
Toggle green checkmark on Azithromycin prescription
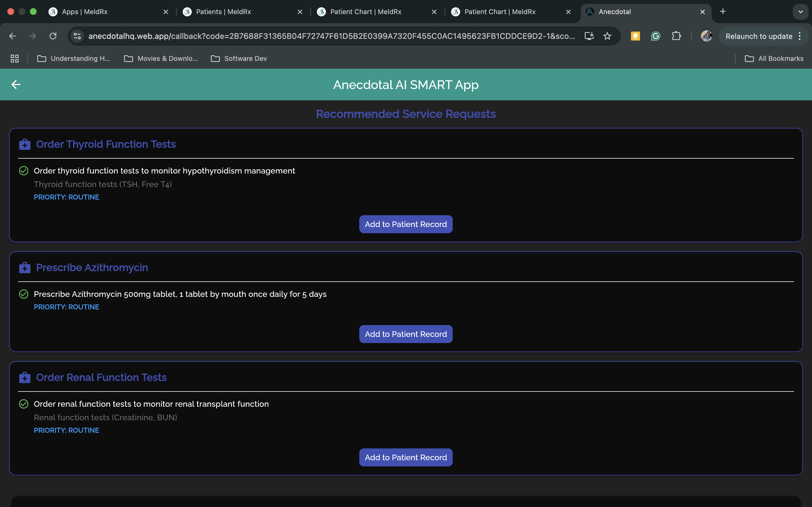tap(23, 294)
